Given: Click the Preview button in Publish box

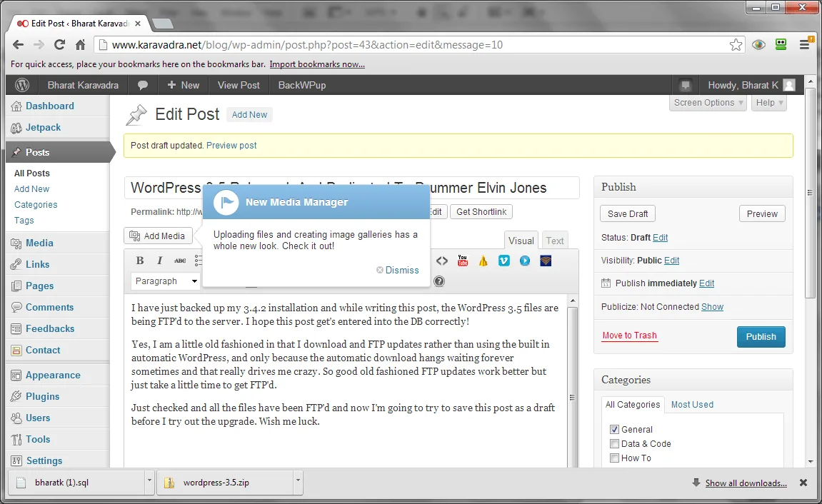Looking at the screenshot, I should [x=762, y=213].
